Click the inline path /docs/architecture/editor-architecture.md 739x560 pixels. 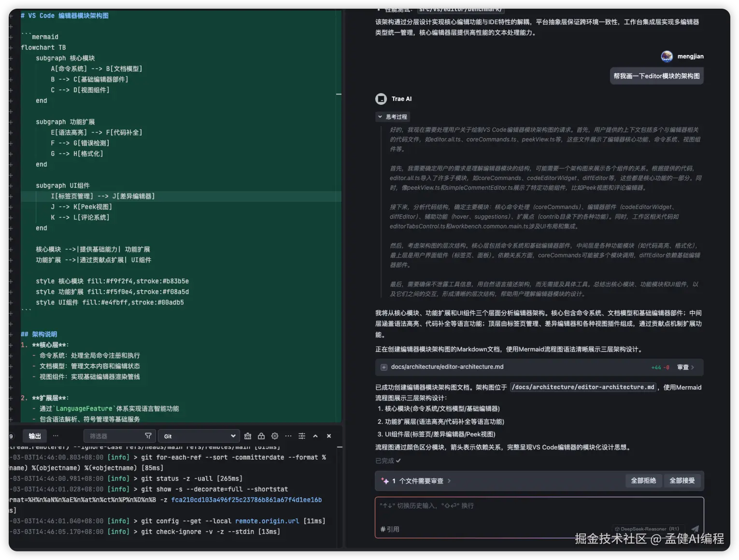(x=583, y=387)
